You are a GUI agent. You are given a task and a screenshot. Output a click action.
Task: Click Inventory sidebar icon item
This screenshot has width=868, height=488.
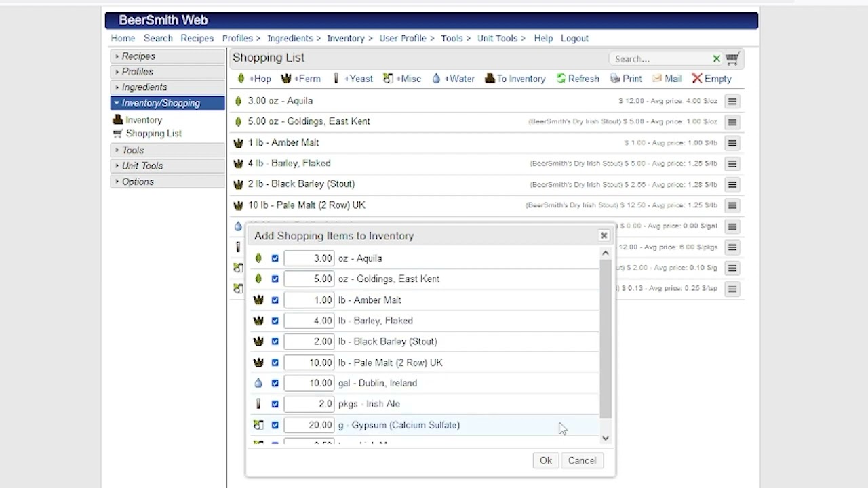pos(138,120)
